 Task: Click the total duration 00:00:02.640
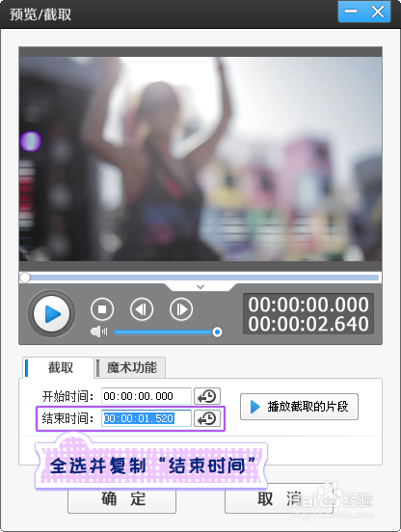click(x=308, y=324)
